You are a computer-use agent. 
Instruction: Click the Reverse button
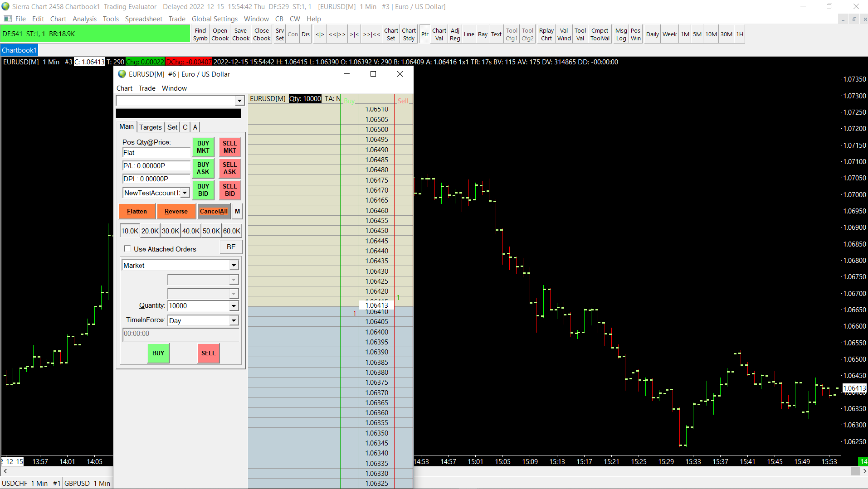(x=176, y=211)
